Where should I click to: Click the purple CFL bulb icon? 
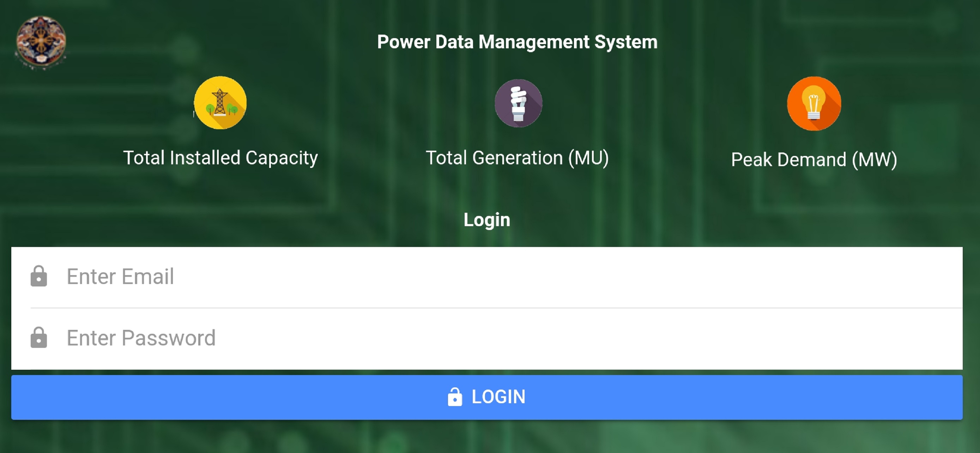coord(518,103)
